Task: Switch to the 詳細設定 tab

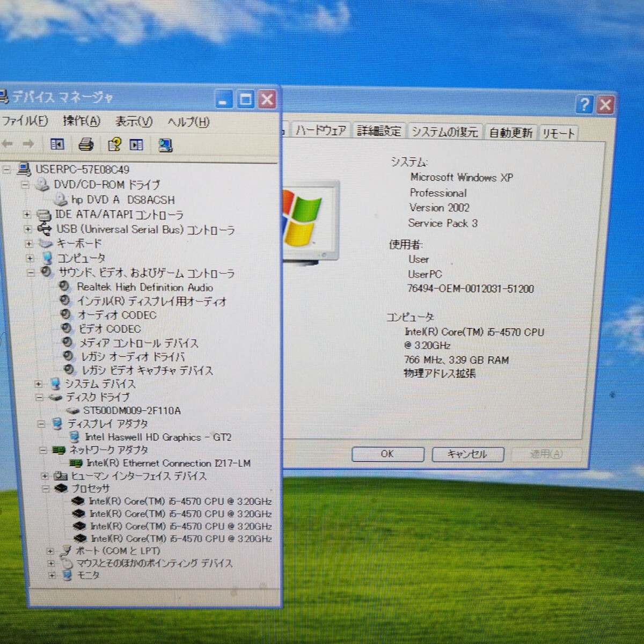Action: click(x=379, y=131)
